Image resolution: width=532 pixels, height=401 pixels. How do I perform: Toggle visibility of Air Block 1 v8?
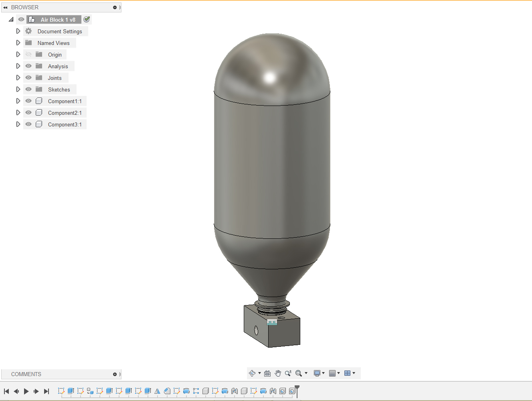(21, 20)
